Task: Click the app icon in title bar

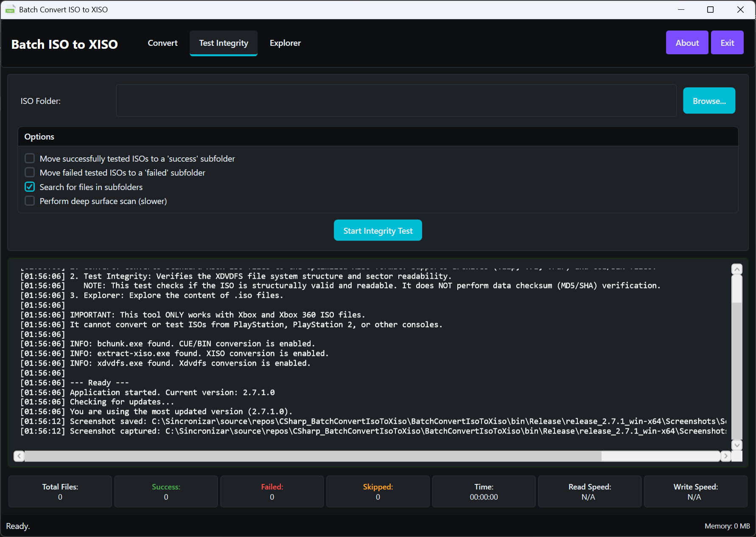Action: click(x=10, y=9)
